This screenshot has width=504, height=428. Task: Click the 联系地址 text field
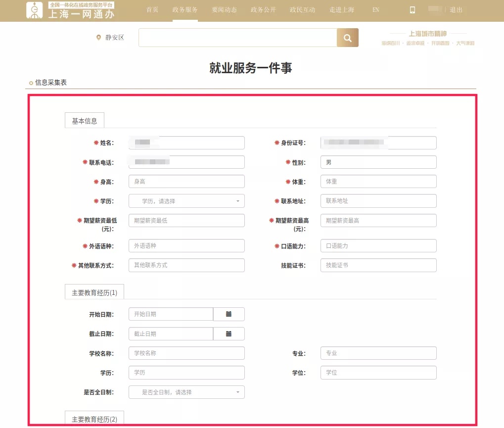[378, 201]
